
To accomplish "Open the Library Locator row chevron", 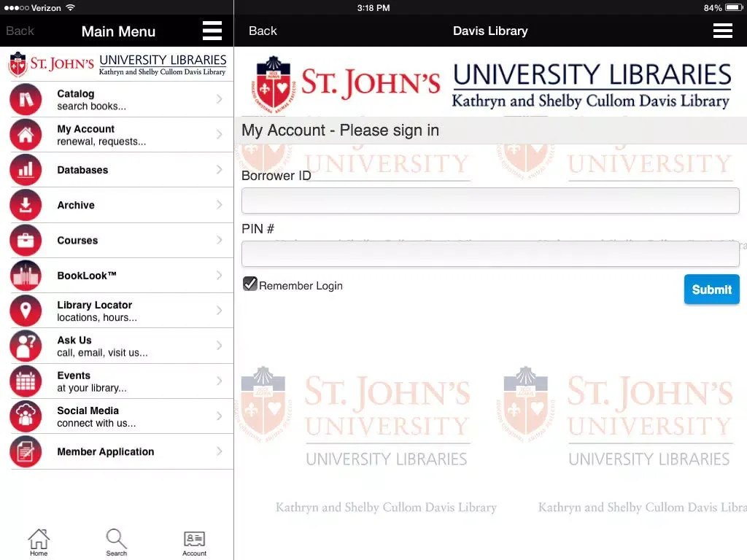I will click(219, 311).
